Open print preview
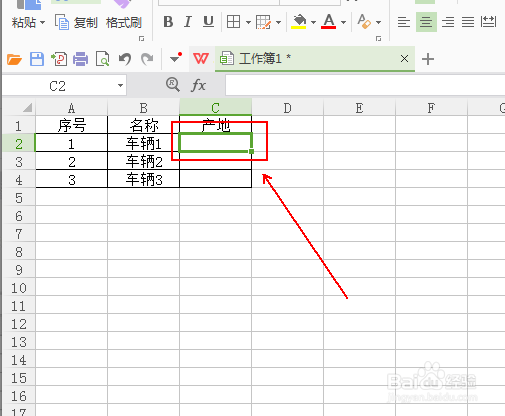Viewport: 505px width, 416px height. coord(102,59)
